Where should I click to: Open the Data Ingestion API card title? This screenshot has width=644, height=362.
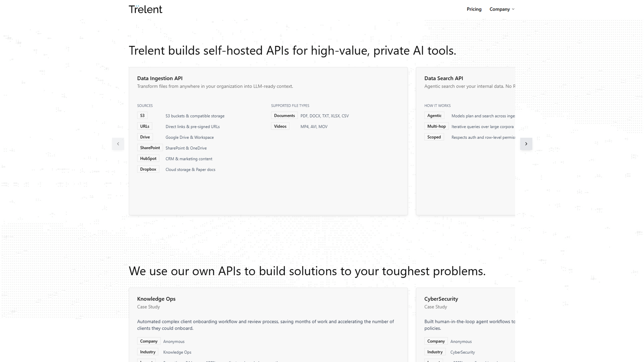click(x=160, y=78)
